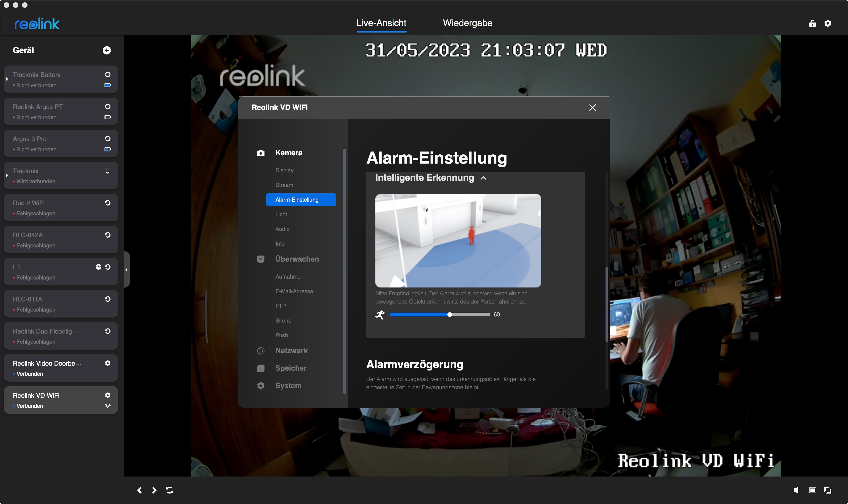This screenshot has width=848, height=504.
Task: Click the add device plus icon
Action: point(107,50)
